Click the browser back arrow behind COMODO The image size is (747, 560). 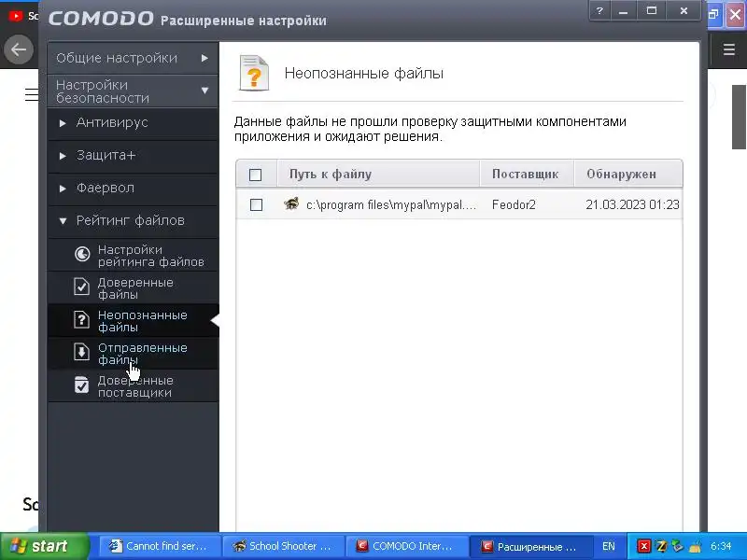19,49
